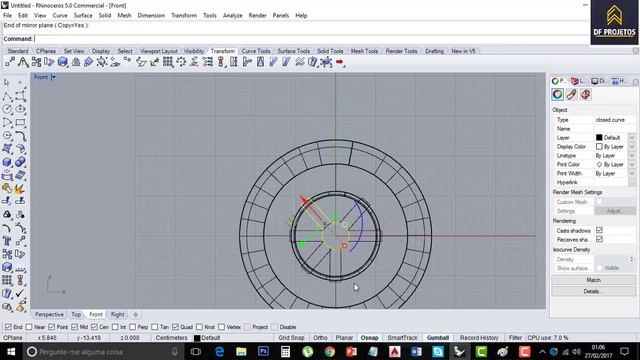The height and width of the screenshot is (360, 640).
Task: Click the Details... button in Properties
Action: click(593, 291)
